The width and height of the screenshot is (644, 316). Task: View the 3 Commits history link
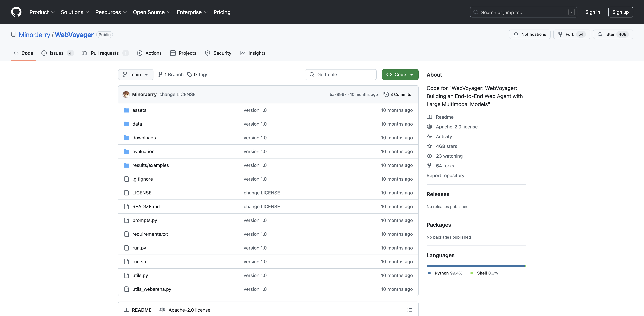397,94
